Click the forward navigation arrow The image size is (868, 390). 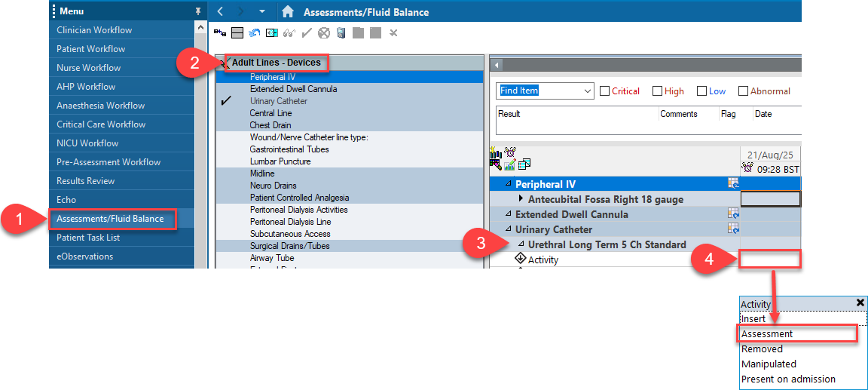240,11
